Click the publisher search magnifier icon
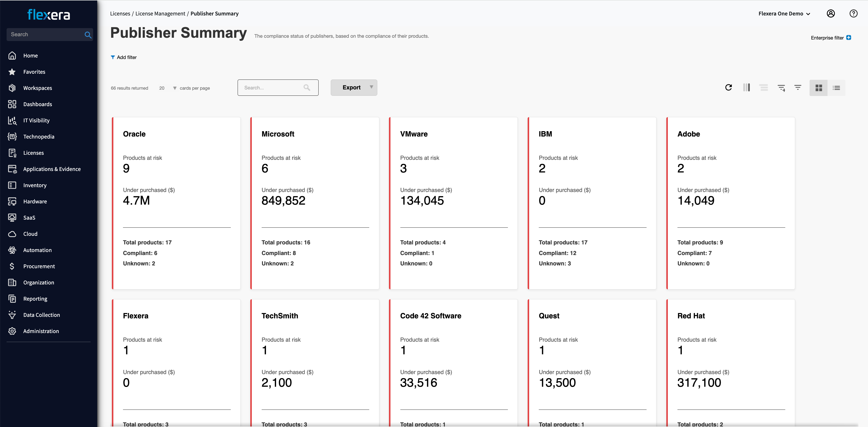 [307, 88]
